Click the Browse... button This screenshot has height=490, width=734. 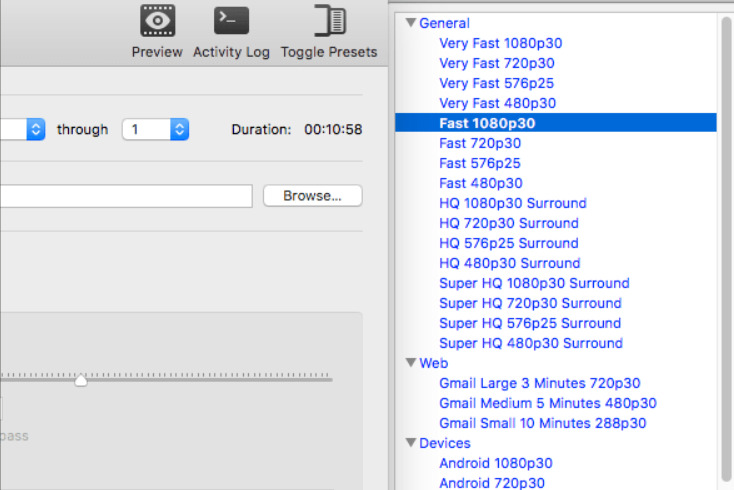coord(312,196)
